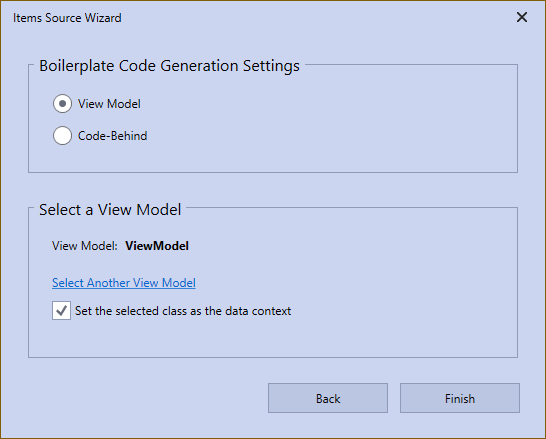Image resolution: width=546 pixels, height=439 pixels.
Task: Select the View Model radio button
Action: coord(62,104)
